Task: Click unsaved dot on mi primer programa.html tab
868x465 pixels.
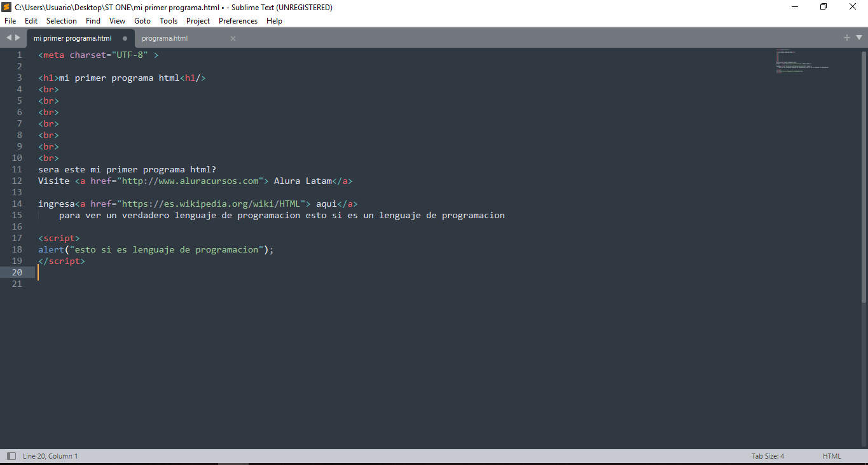Action: (x=125, y=38)
